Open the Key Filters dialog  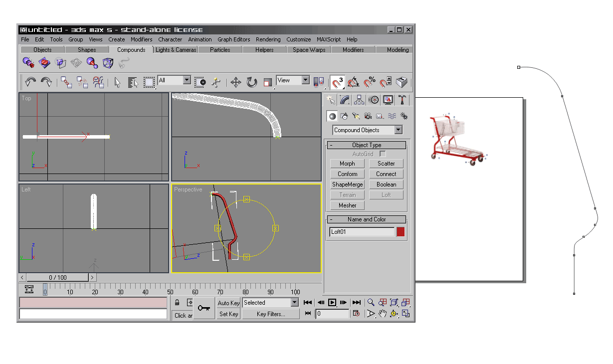tap(271, 314)
